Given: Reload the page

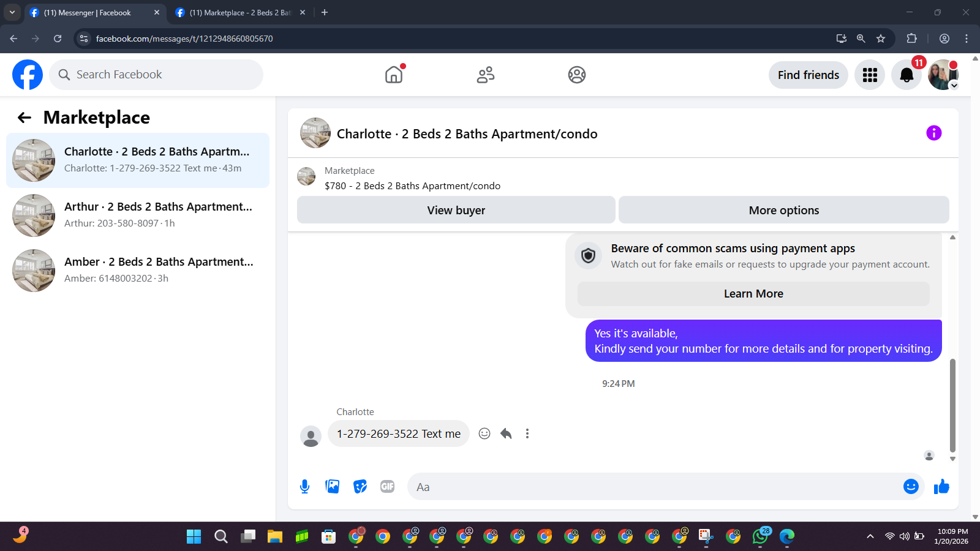Looking at the screenshot, I should coord(58,39).
